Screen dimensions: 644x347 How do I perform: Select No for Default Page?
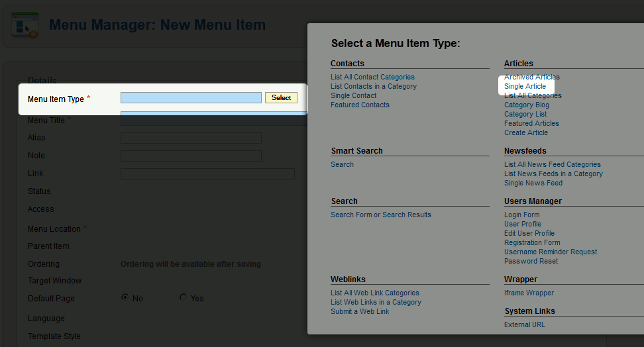125,297
